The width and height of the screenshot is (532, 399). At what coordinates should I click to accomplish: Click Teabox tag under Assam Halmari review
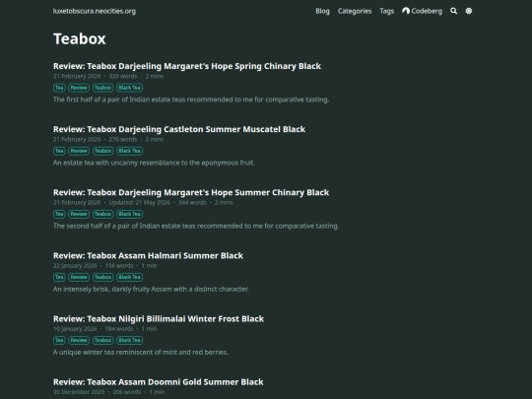click(102, 277)
